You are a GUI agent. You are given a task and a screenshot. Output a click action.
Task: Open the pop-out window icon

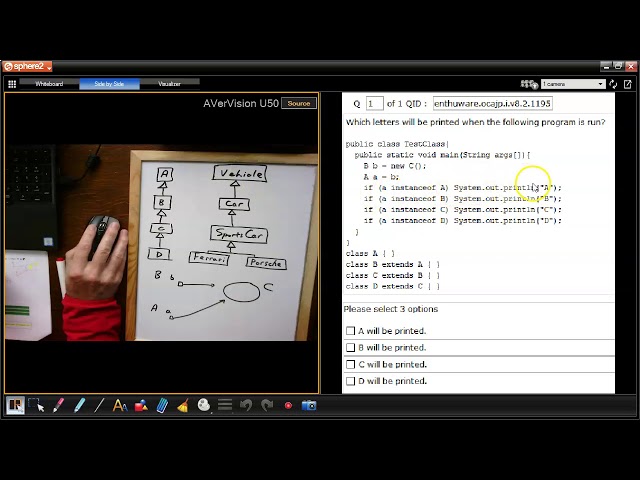point(628,84)
